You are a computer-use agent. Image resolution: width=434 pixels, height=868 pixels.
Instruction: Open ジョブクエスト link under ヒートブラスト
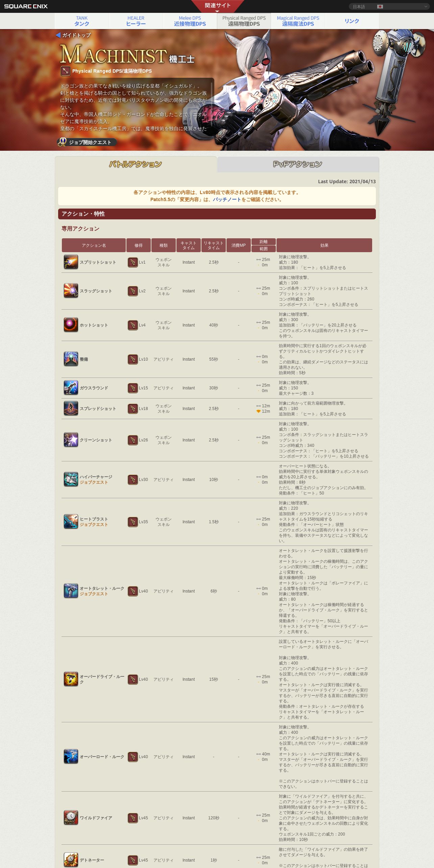[x=94, y=525]
